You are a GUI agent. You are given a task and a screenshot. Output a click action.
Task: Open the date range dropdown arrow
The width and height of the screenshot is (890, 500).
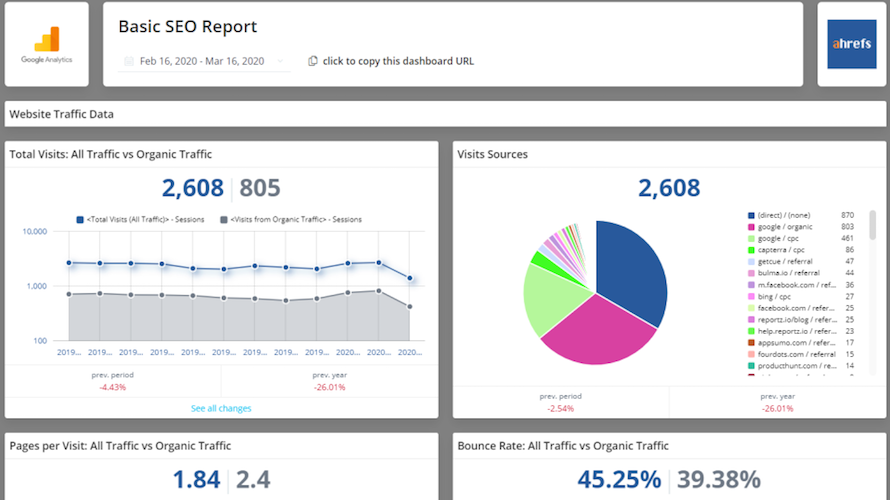click(x=280, y=61)
